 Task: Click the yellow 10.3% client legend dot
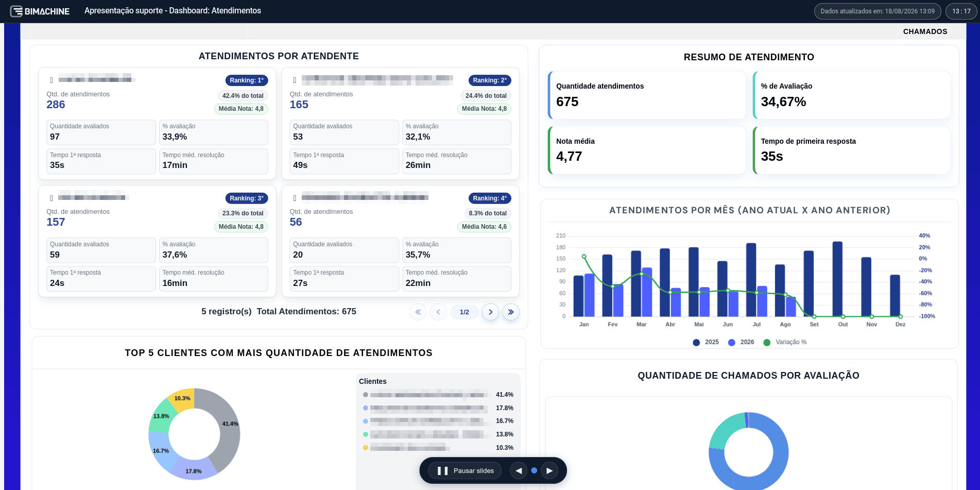point(366,448)
